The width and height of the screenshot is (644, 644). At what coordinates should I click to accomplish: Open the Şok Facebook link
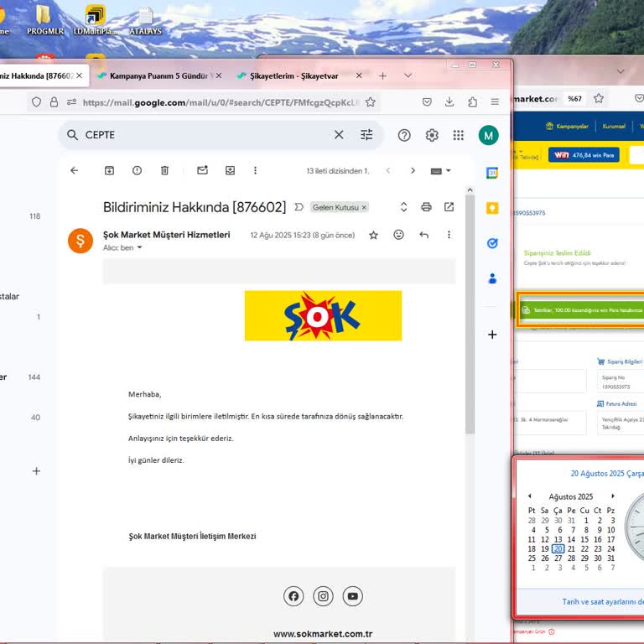click(293, 596)
